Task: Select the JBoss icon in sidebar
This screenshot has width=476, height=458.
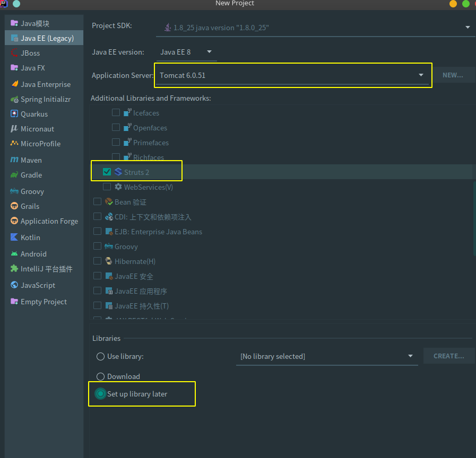Action: [x=14, y=53]
